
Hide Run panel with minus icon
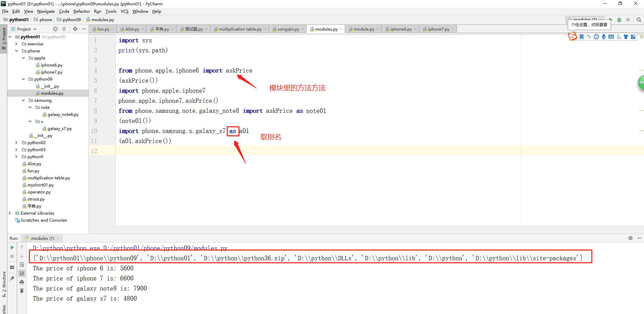click(639, 238)
